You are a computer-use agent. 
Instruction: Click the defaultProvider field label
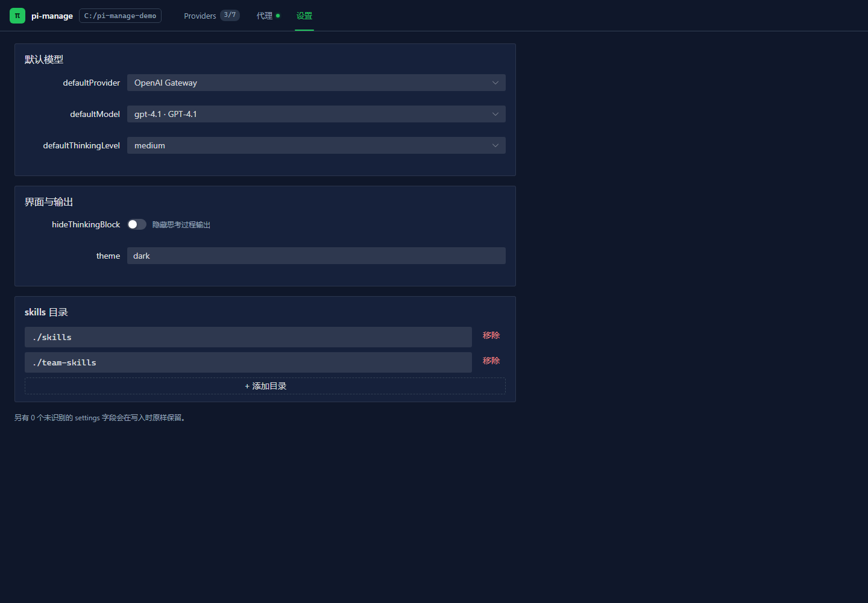pos(92,83)
